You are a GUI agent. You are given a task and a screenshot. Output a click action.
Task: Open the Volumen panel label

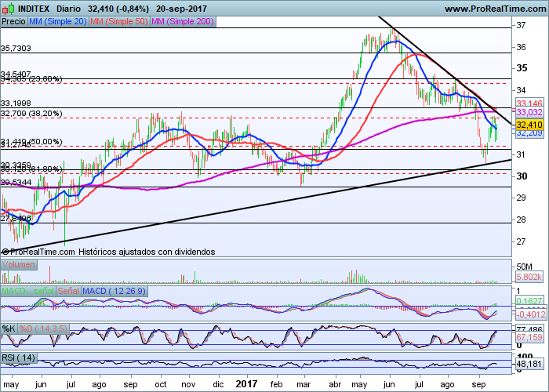tap(19, 264)
